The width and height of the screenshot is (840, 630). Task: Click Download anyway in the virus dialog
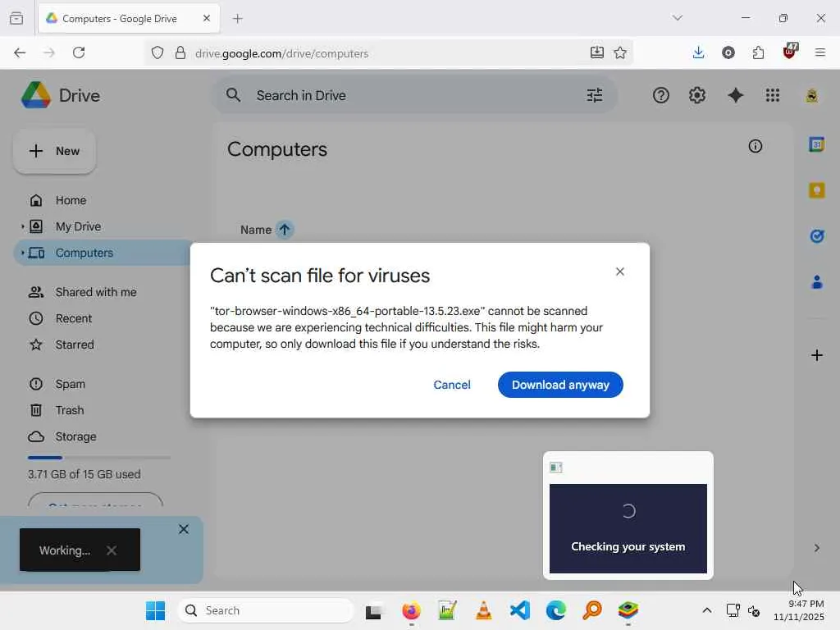click(559, 385)
